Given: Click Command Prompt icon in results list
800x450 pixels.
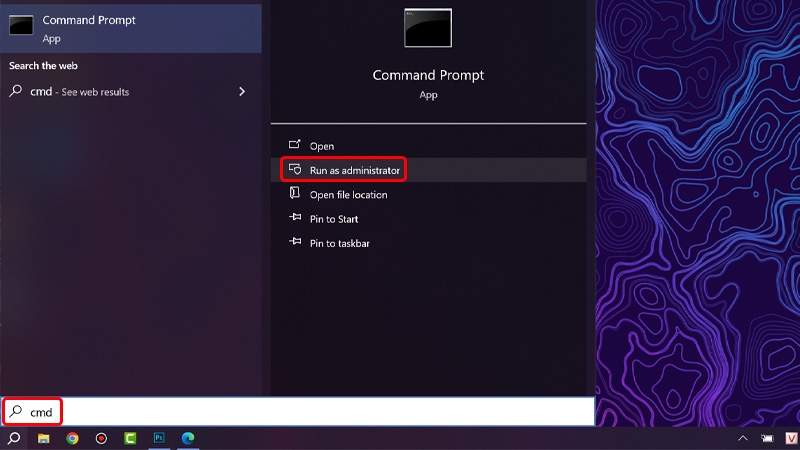Looking at the screenshot, I should tap(21, 25).
